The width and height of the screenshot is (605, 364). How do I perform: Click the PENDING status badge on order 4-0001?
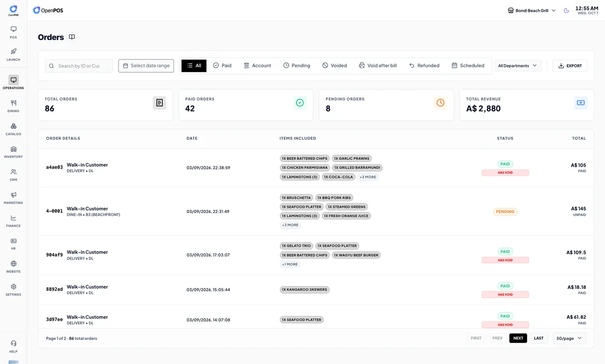pyautogui.click(x=505, y=212)
